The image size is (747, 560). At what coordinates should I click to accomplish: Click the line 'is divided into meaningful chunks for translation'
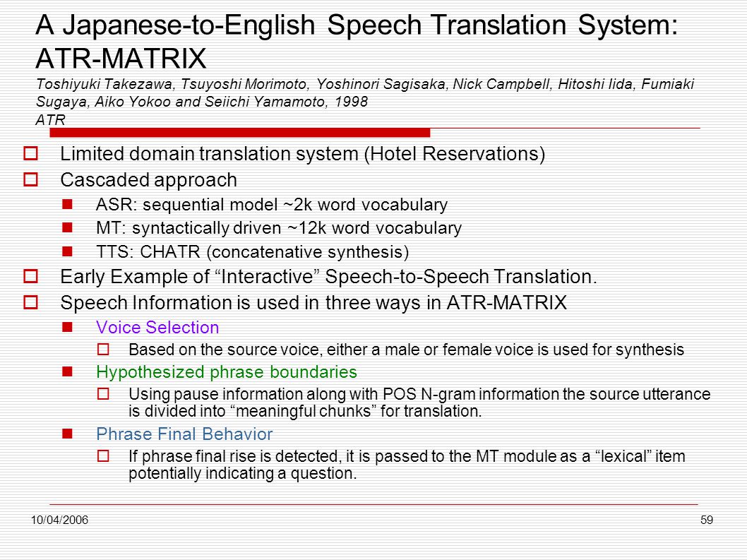tap(306, 411)
